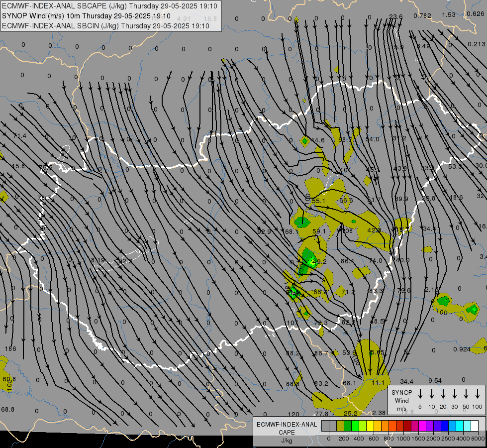Click the map value 53.6
Image resolution: width=487 pixels, height=448 pixels.
349,352
